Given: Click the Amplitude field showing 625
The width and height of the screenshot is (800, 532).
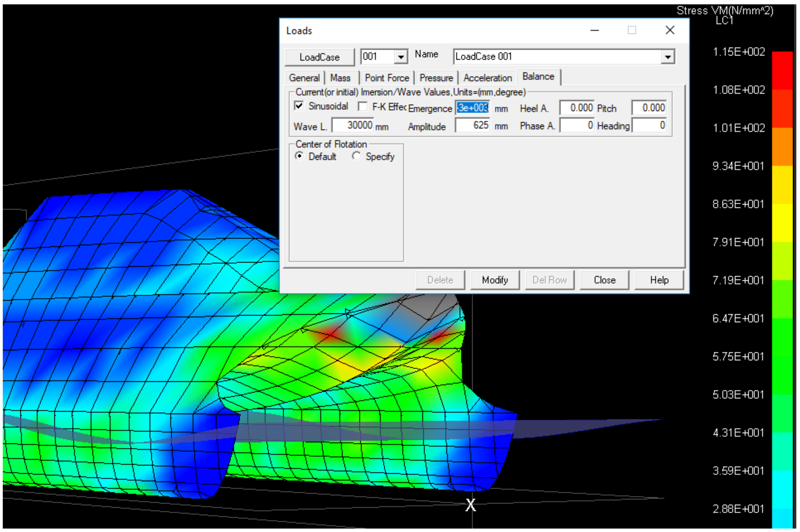Looking at the screenshot, I should click(x=472, y=125).
